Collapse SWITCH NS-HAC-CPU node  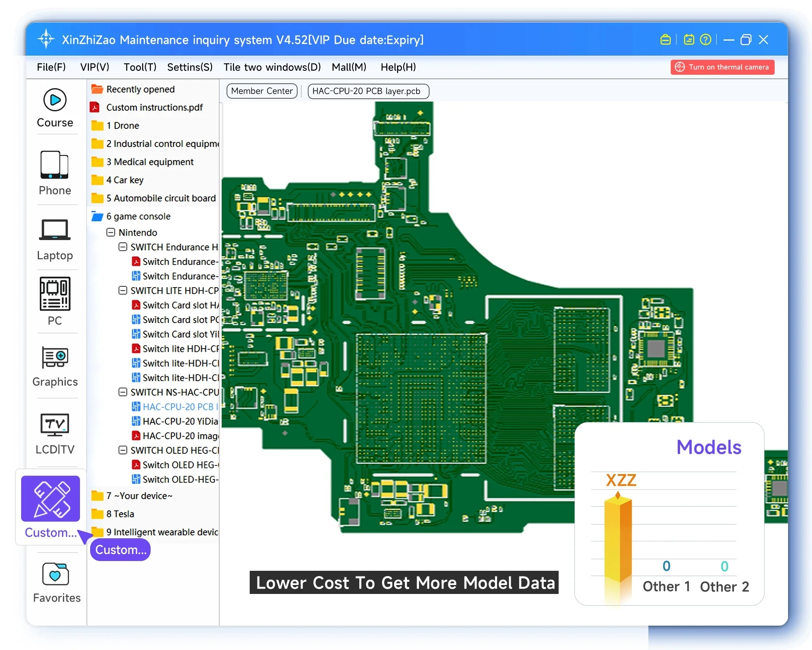123,392
